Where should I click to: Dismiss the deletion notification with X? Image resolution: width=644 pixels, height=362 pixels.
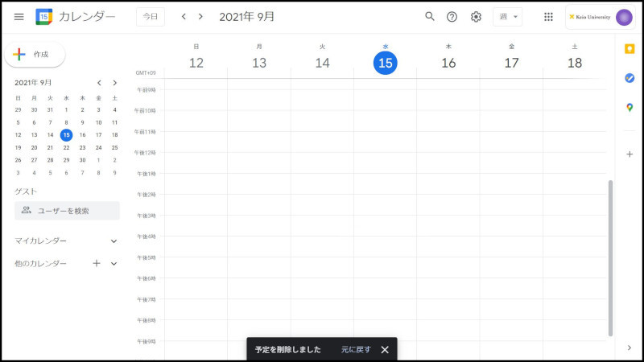click(385, 350)
